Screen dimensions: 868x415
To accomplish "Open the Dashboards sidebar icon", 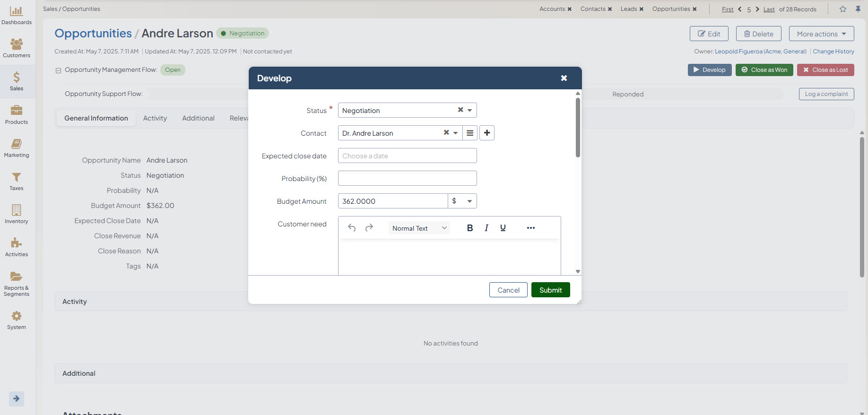I will 17,15.
